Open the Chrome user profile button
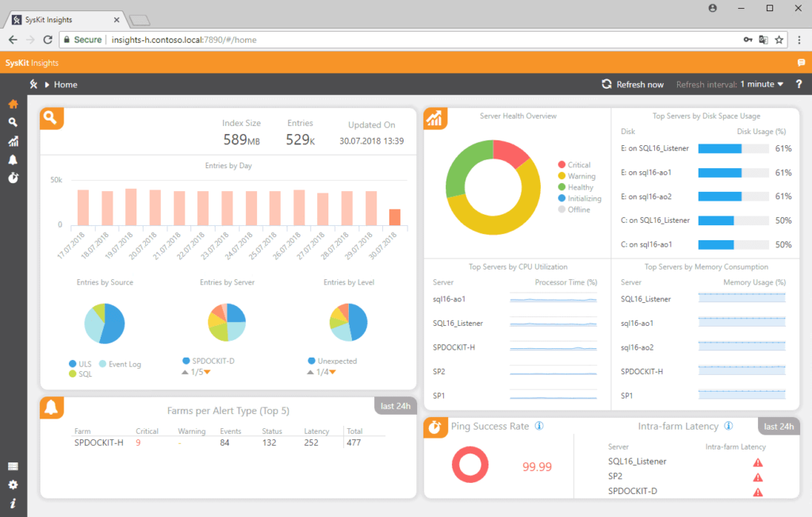This screenshot has width=812, height=517. [713, 8]
